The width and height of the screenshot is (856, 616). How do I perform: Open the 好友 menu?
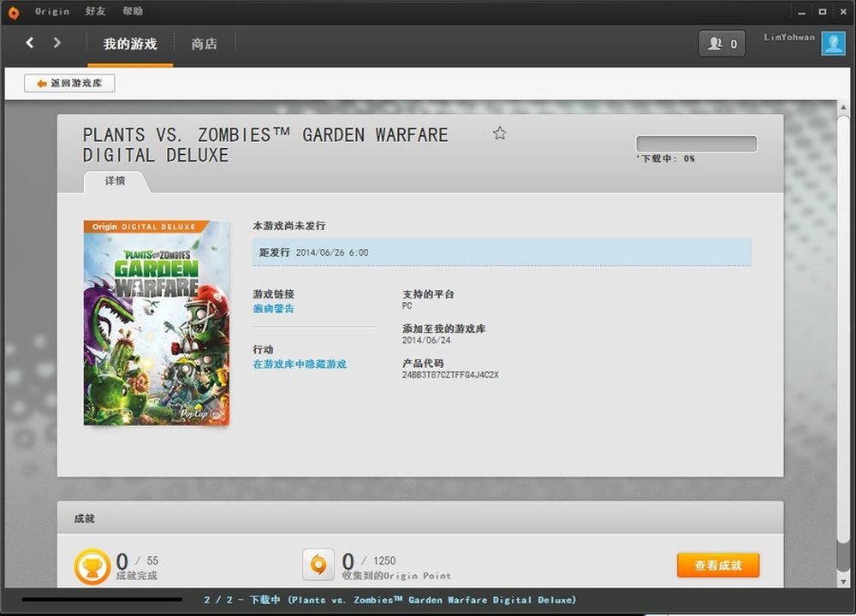pyautogui.click(x=96, y=12)
